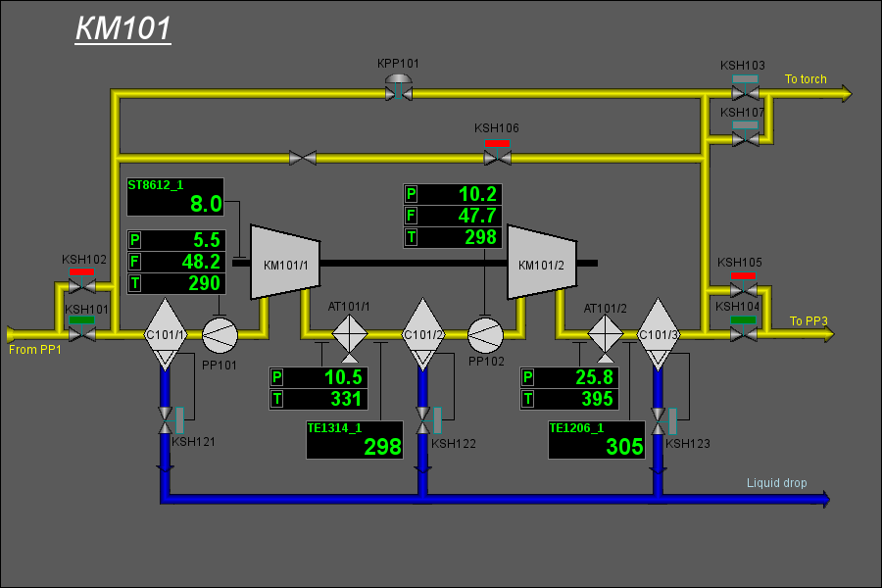Click the ST8612_1 value display
Image resolution: width=882 pixels, height=588 pixels.
[176, 197]
